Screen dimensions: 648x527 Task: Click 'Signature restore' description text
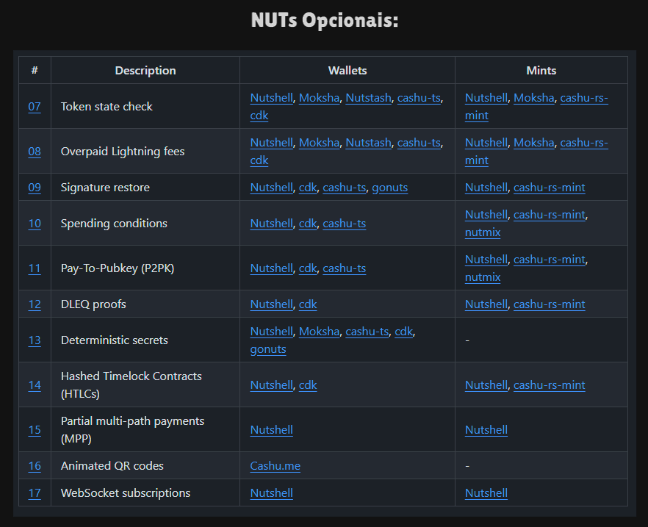pyautogui.click(x=105, y=187)
